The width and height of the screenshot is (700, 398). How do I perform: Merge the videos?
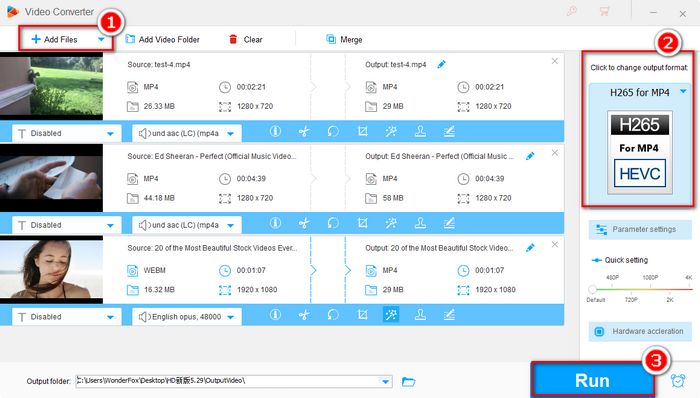pyautogui.click(x=344, y=39)
